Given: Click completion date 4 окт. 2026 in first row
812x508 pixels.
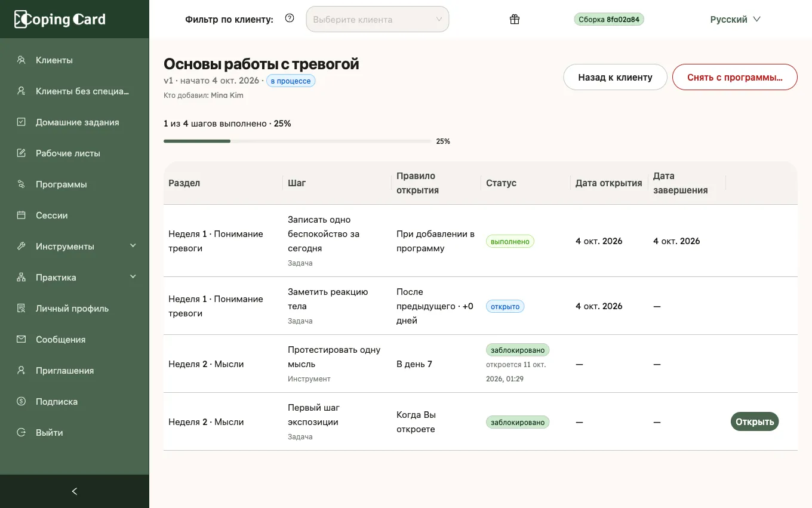Looking at the screenshot, I should coord(676,241).
